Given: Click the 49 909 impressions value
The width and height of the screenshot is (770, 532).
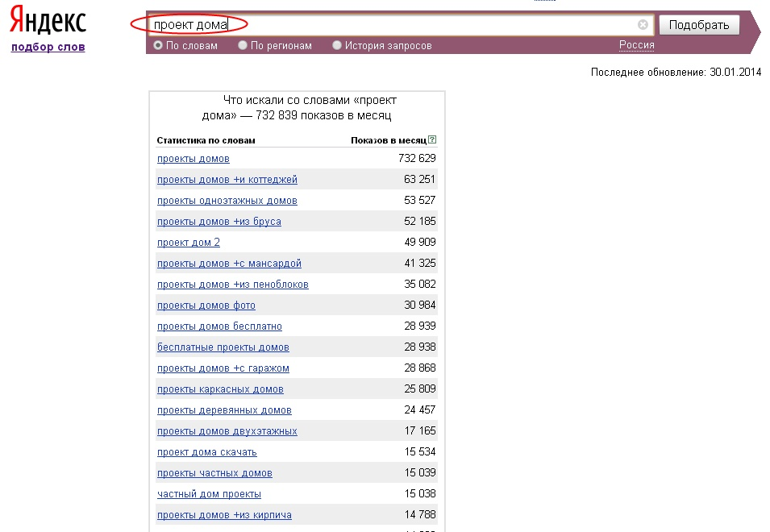Looking at the screenshot, I should (x=420, y=242).
